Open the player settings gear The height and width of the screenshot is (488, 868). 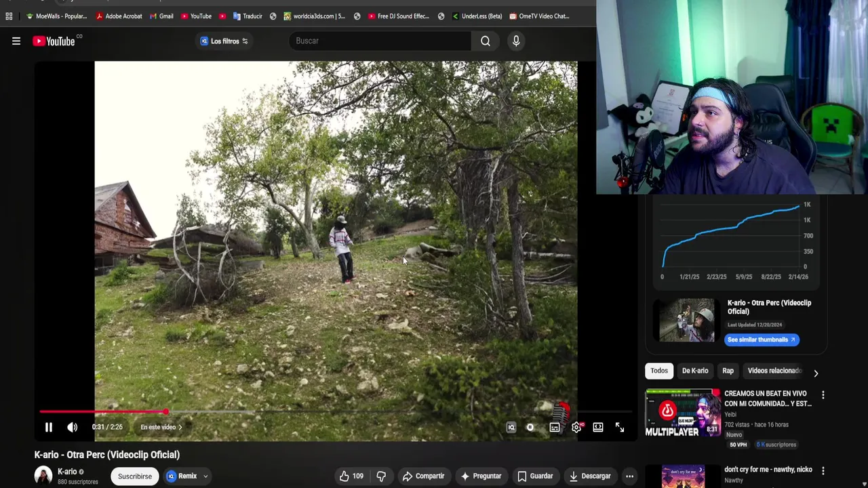click(x=576, y=427)
